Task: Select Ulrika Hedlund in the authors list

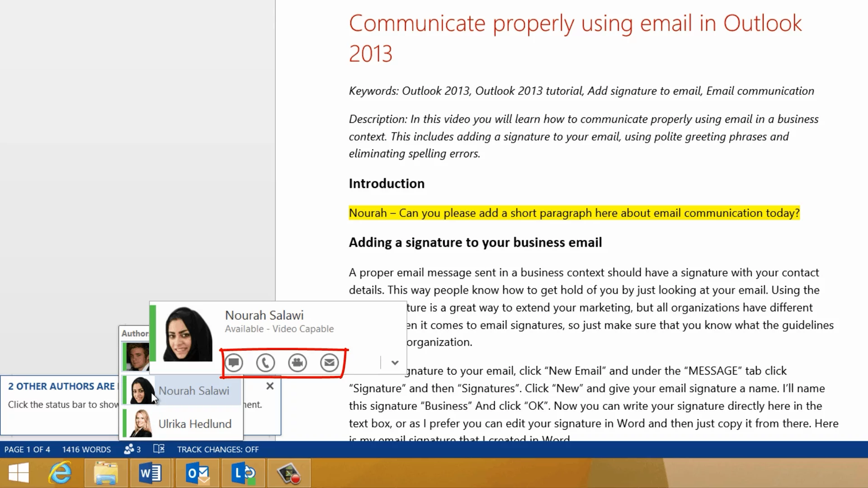Action: pyautogui.click(x=194, y=424)
